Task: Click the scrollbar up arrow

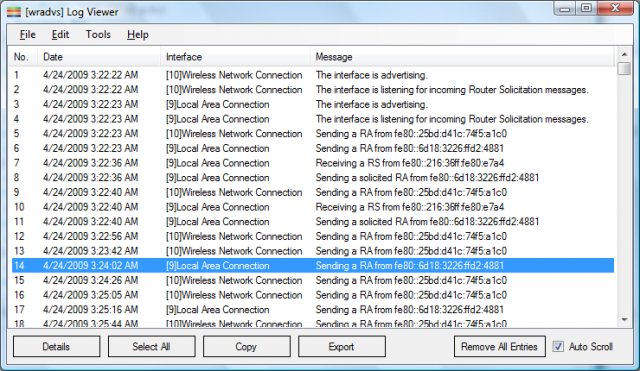Action: point(624,54)
